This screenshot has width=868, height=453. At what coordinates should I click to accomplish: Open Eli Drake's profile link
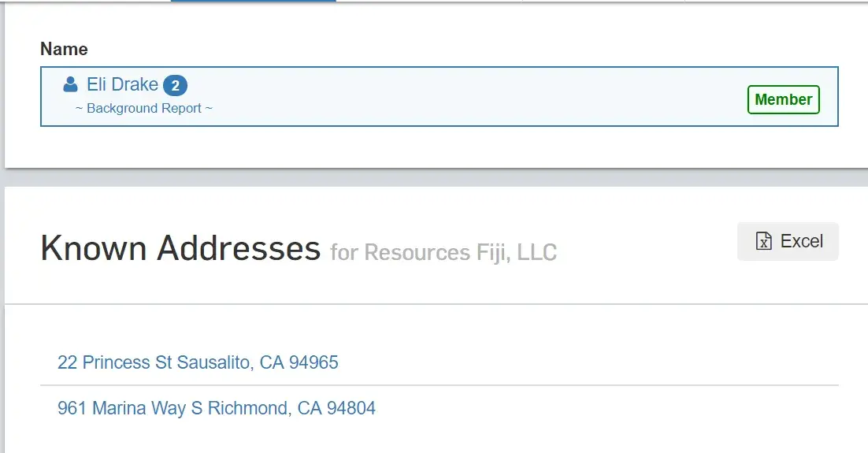tap(122, 84)
